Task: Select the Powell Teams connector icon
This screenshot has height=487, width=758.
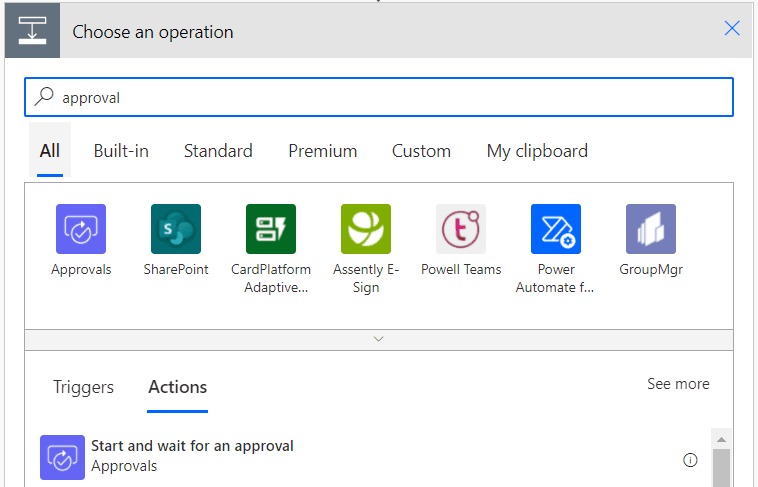Action: [461, 229]
